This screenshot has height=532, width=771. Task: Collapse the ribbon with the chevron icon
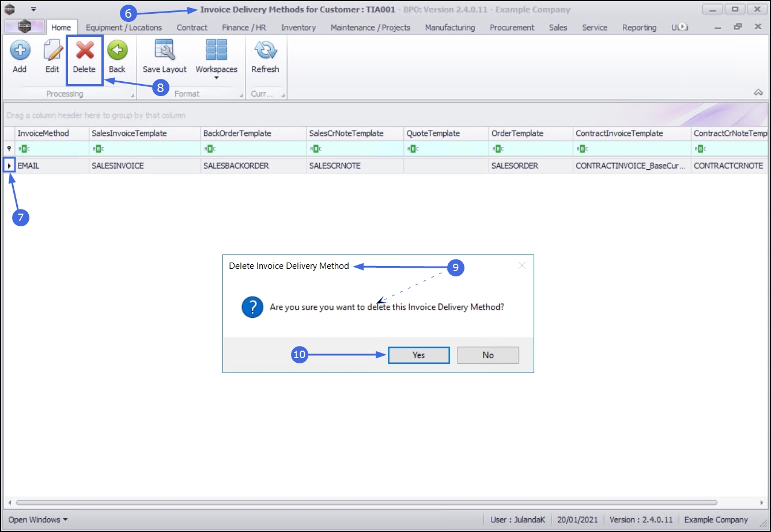click(758, 93)
